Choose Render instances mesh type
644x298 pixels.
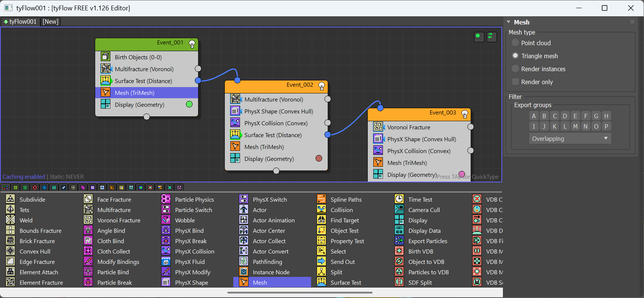point(515,69)
